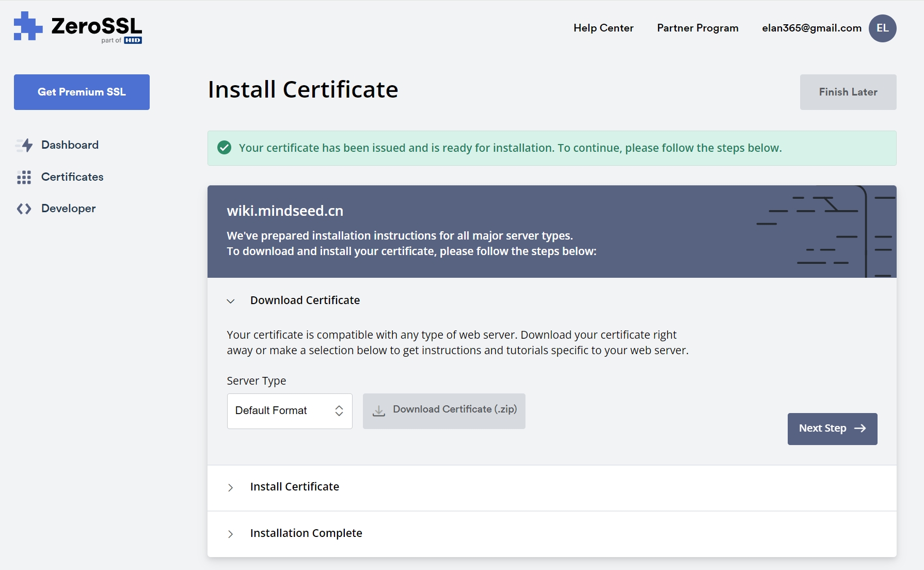
Task: Click the Server Type label
Action: [257, 381]
